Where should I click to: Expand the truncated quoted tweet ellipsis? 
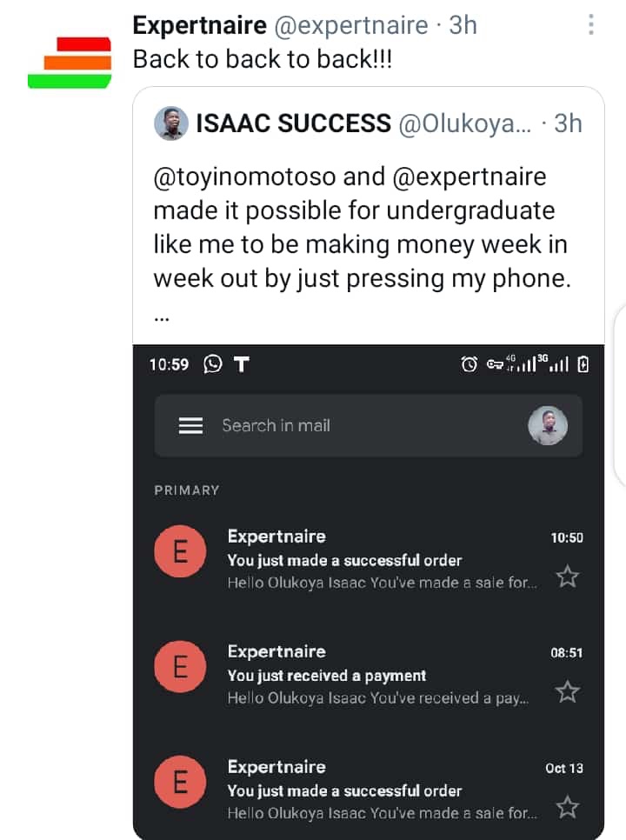point(162,317)
